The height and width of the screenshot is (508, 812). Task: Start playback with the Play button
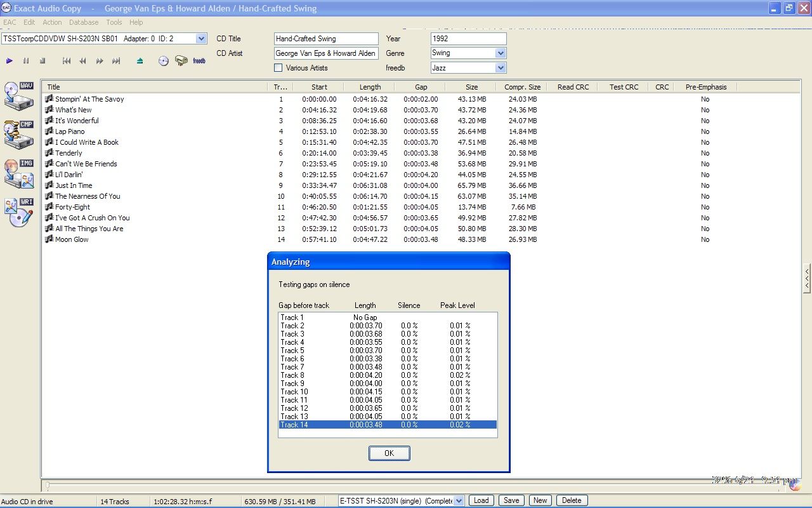click(10, 61)
